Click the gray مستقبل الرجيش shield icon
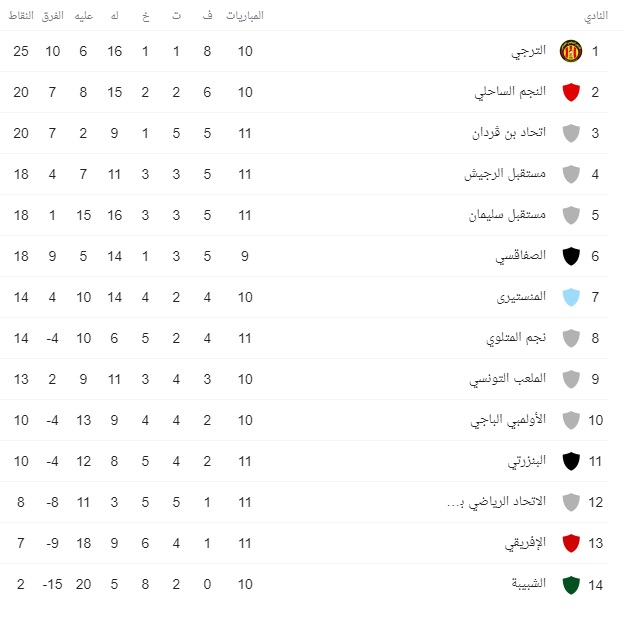The height and width of the screenshot is (622, 624). tap(571, 174)
